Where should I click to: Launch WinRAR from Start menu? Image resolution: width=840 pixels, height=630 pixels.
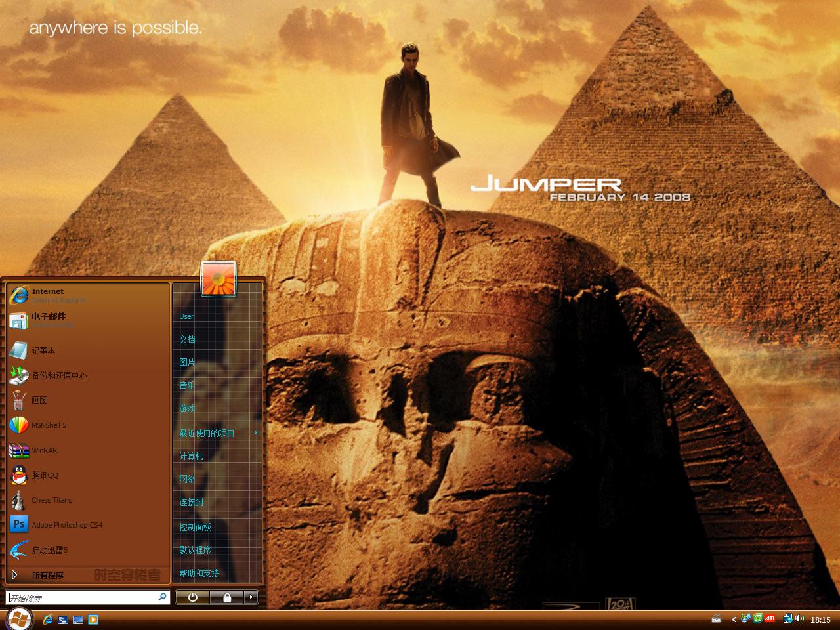click(87, 450)
